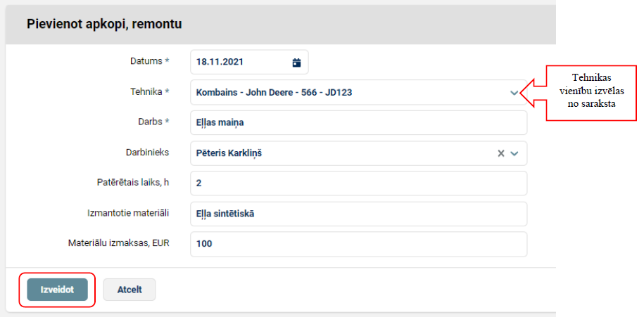Expand Tehnika list using its chevron arrow
Image resolution: width=644 pixels, height=317 pixels.
click(x=514, y=93)
